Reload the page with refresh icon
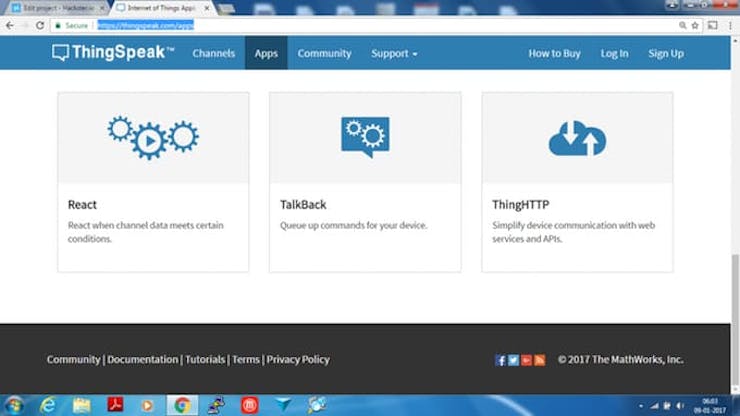740x416 pixels. 40,25
